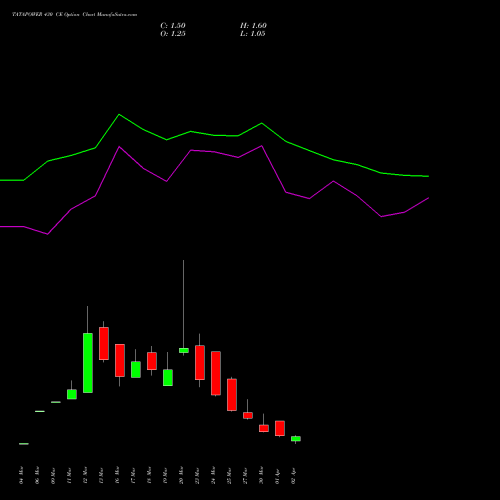
Task: Click the 04 Mar date axis label
Action: pos(21,475)
